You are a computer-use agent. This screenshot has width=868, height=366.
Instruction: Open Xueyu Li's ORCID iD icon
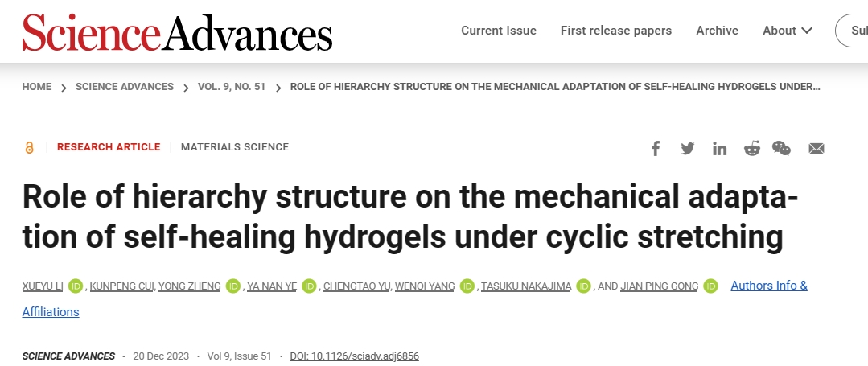pyautogui.click(x=76, y=286)
